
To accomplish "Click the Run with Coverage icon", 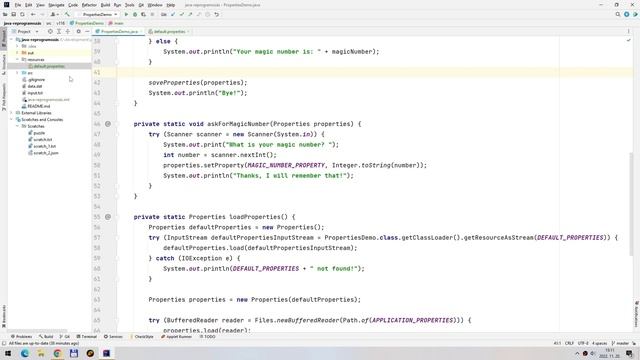I will [143, 14].
